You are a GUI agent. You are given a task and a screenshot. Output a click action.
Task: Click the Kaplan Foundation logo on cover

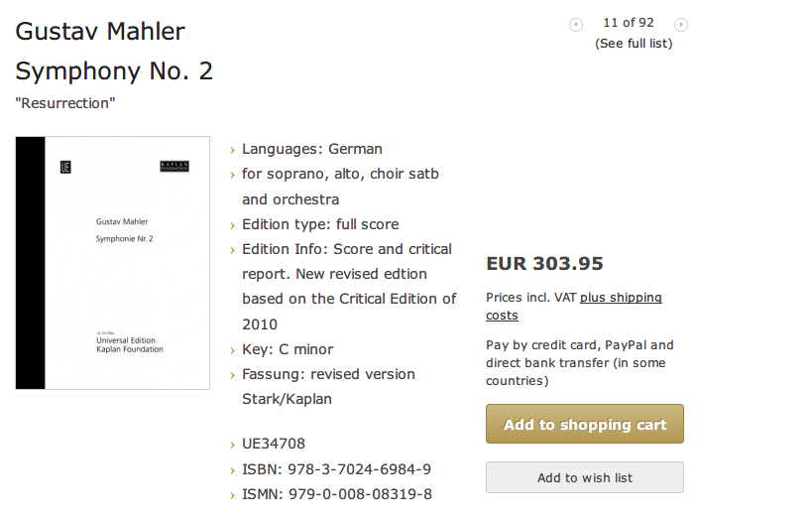[174, 167]
